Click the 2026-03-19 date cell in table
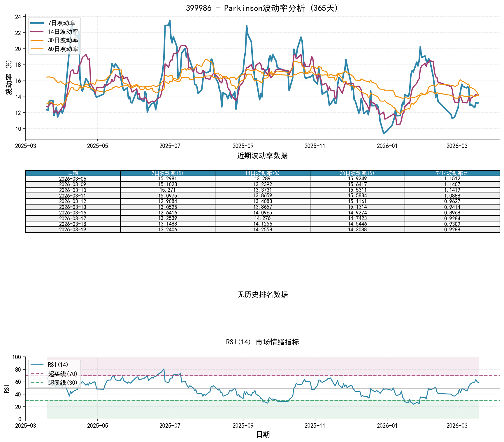 (73, 230)
